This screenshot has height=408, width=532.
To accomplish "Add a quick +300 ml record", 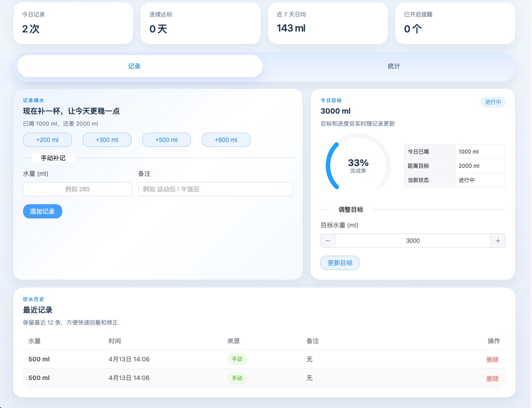I will (x=107, y=140).
